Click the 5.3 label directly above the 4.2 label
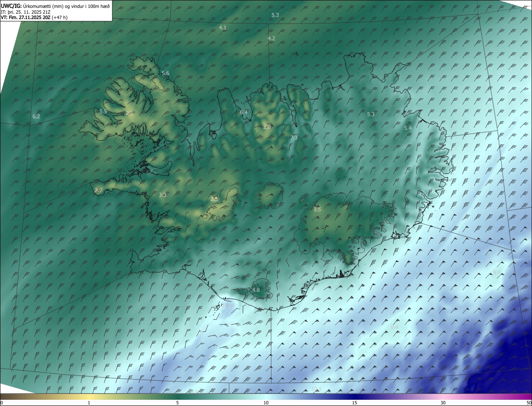Viewport: 532px width, 406px height. 275,15
